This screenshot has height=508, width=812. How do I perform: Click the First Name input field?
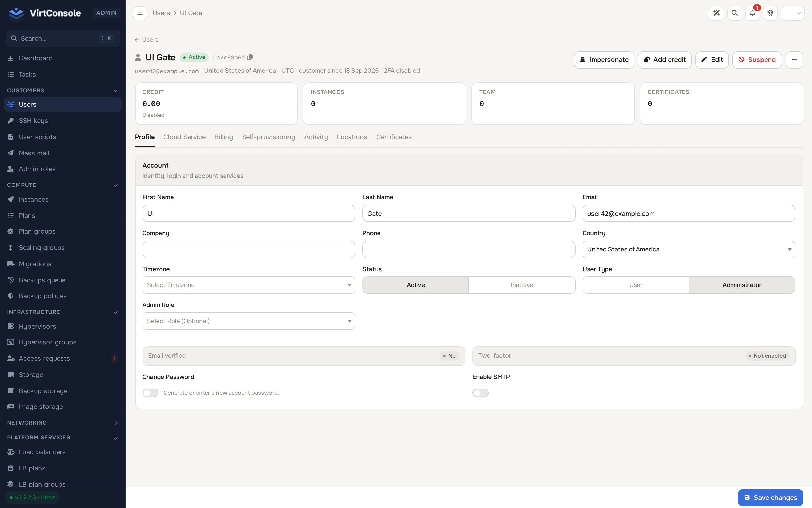pos(249,213)
